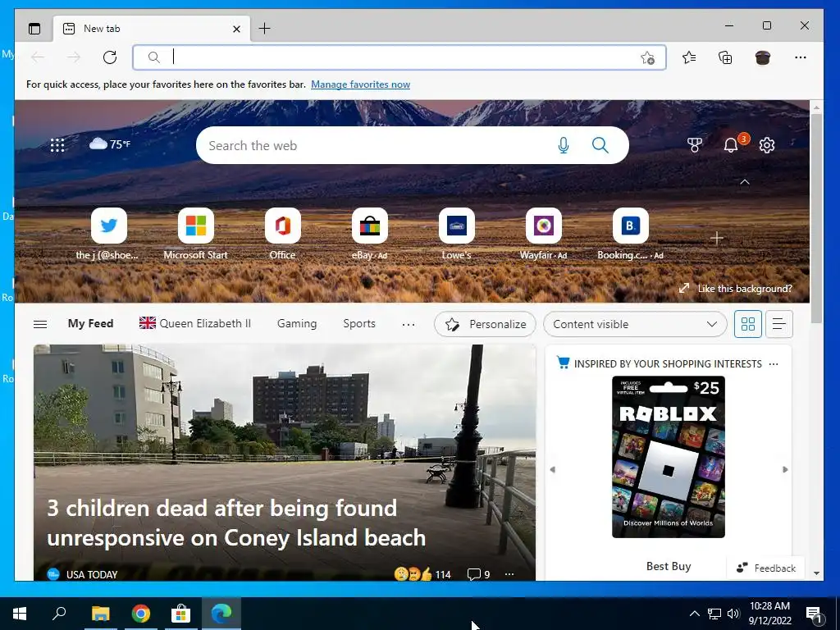This screenshot has height=630, width=840.
Task: Open the 9 comments on story
Action: (478, 574)
